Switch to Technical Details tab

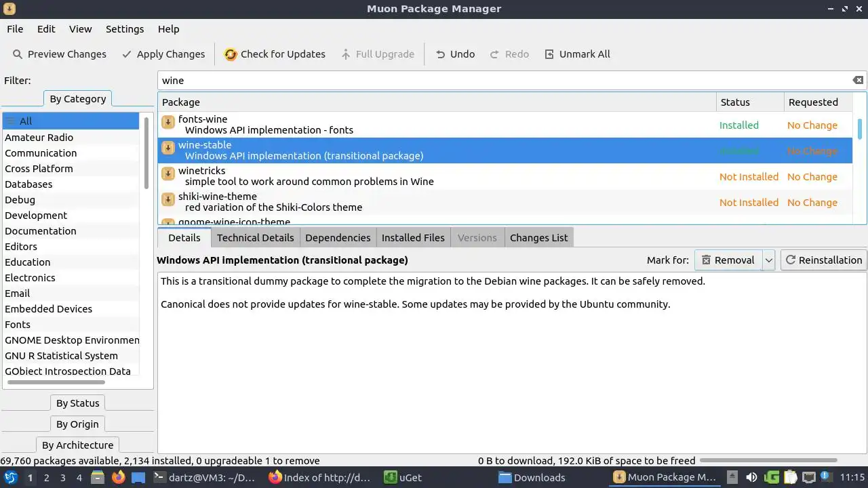click(x=256, y=238)
